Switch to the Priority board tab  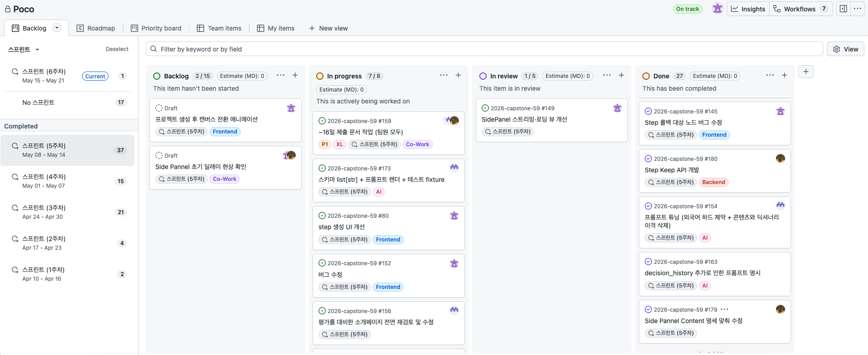[156, 28]
